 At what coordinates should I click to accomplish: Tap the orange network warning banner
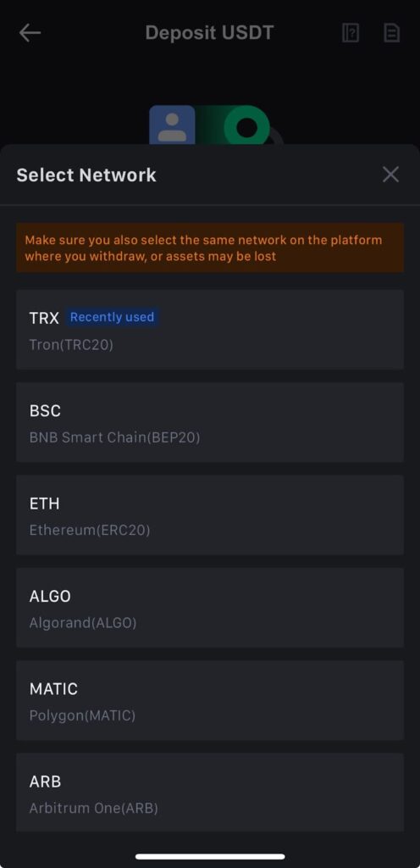pyautogui.click(x=210, y=248)
